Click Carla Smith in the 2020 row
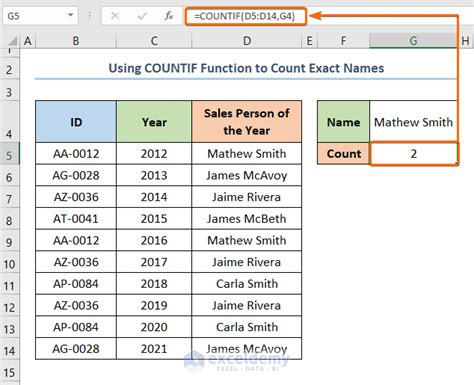Image resolution: width=474 pixels, height=385 pixels. pos(247,327)
